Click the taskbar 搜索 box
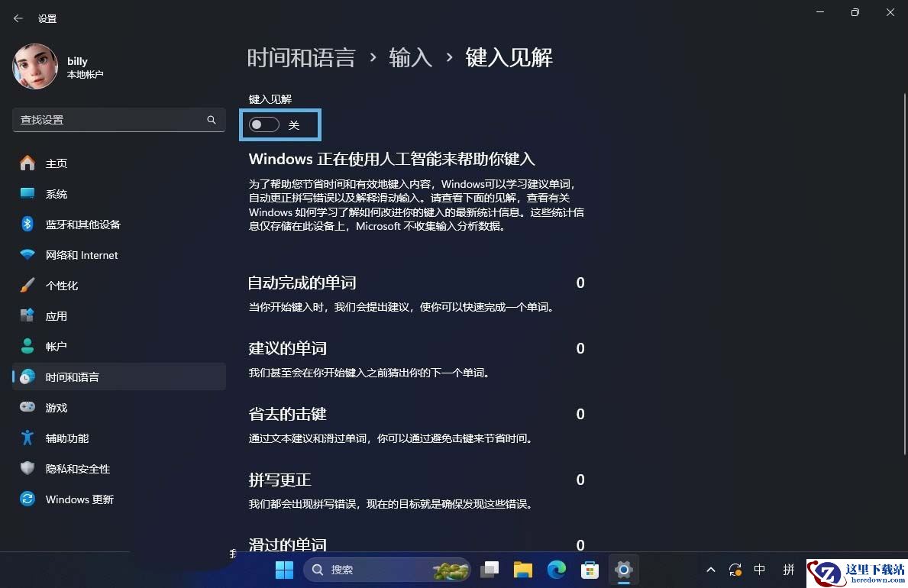Viewport: 908px width, 588px height. (x=387, y=570)
